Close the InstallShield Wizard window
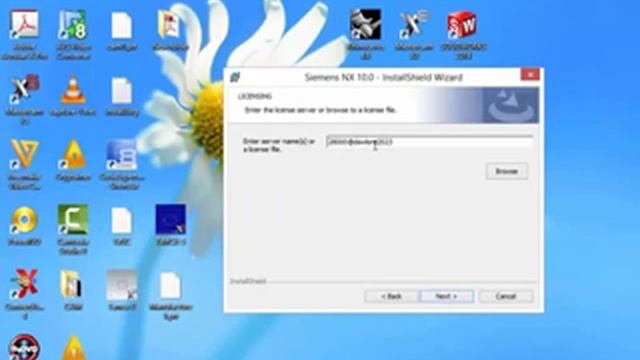 [530, 75]
